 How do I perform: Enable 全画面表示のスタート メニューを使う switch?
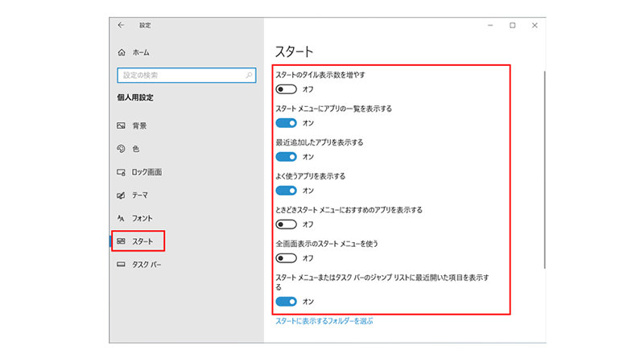pyautogui.click(x=287, y=258)
